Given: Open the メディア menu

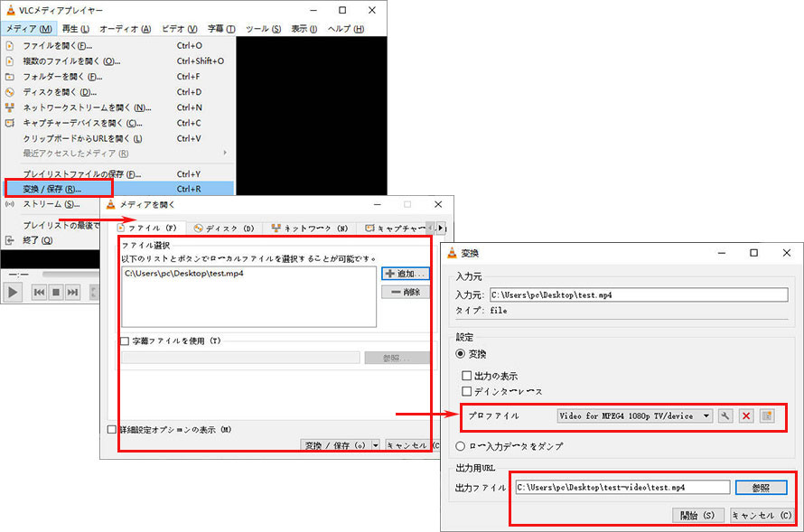Looking at the screenshot, I should tap(29, 29).
